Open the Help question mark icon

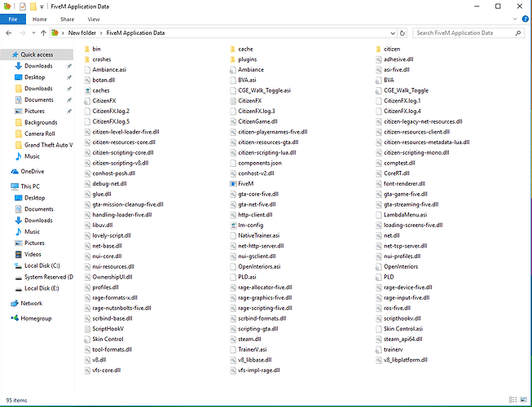click(x=525, y=19)
